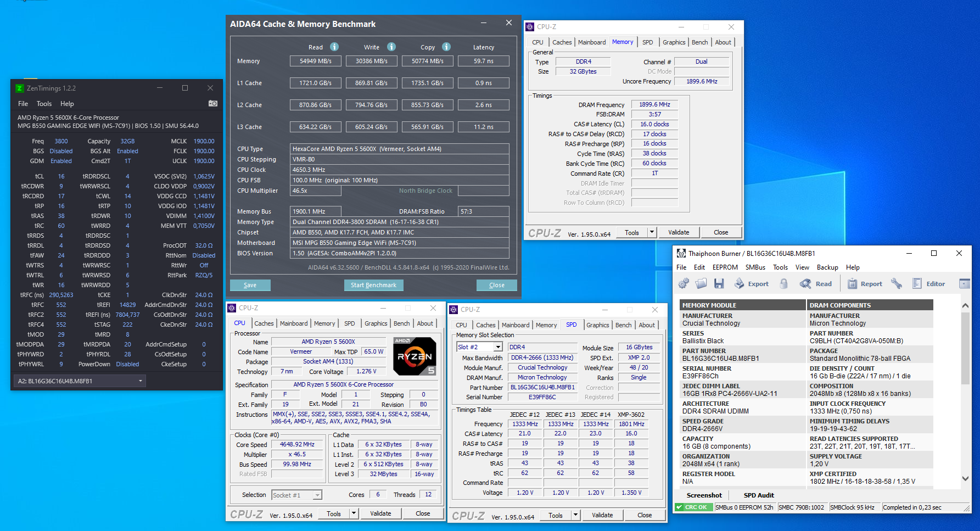Click the open folder icon in Thaiphoon Burner
The width and height of the screenshot is (980, 531).
click(701, 284)
